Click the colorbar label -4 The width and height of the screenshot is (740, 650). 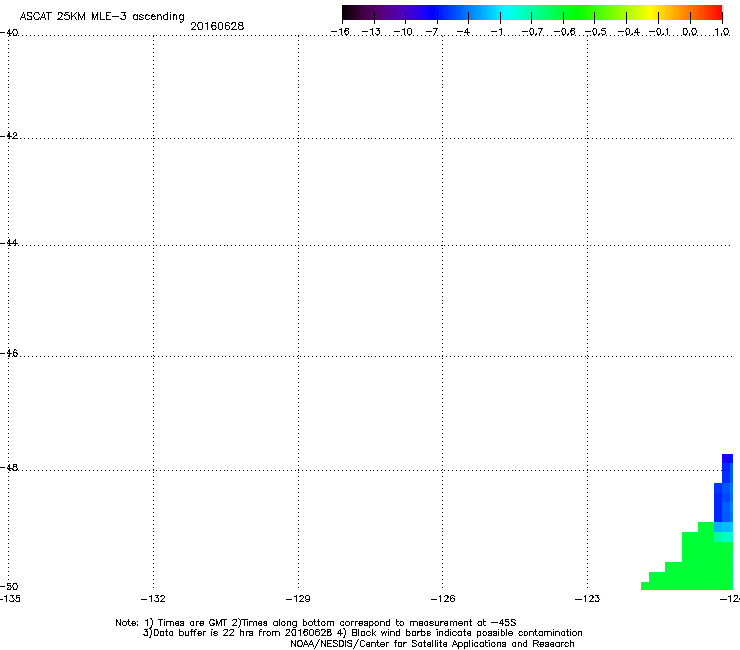463,32
